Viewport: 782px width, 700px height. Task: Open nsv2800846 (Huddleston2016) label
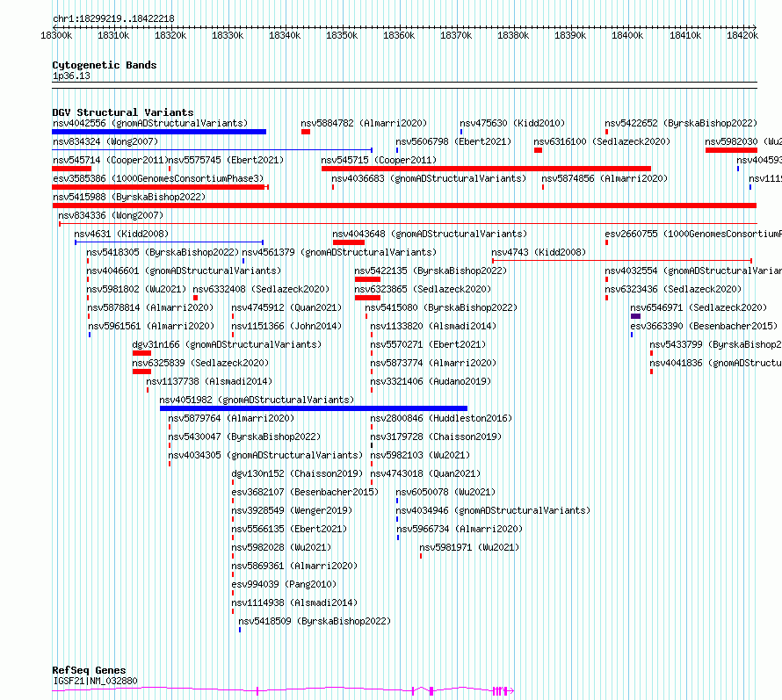[x=441, y=418]
